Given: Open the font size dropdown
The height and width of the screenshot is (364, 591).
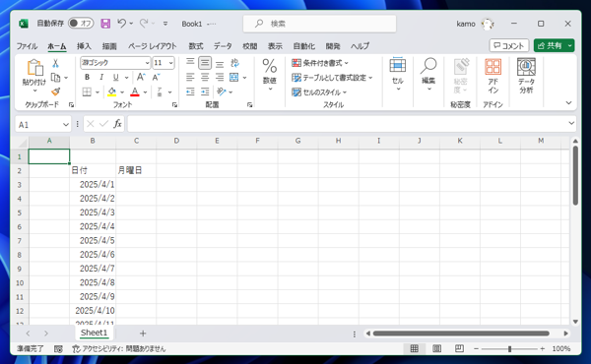Looking at the screenshot, I should click(x=170, y=63).
